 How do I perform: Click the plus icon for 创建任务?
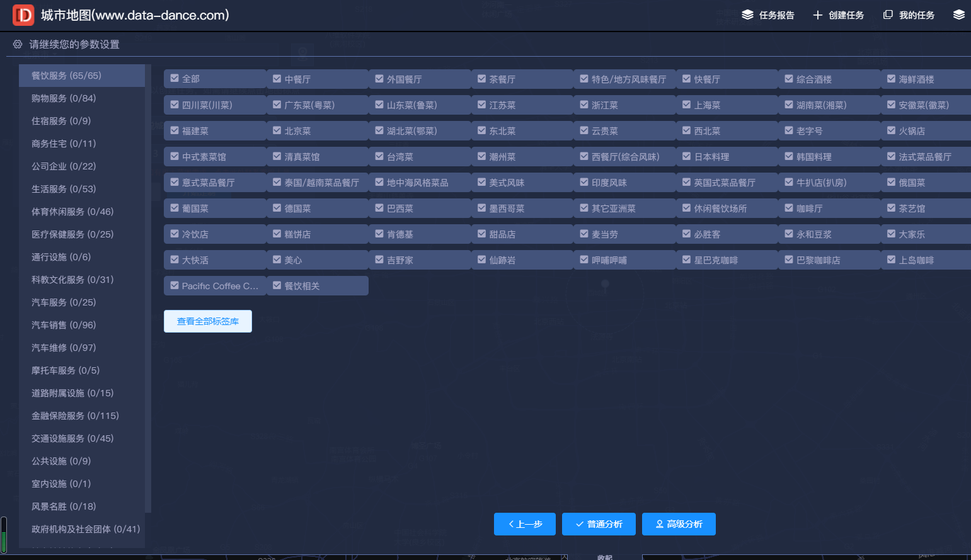(817, 15)
